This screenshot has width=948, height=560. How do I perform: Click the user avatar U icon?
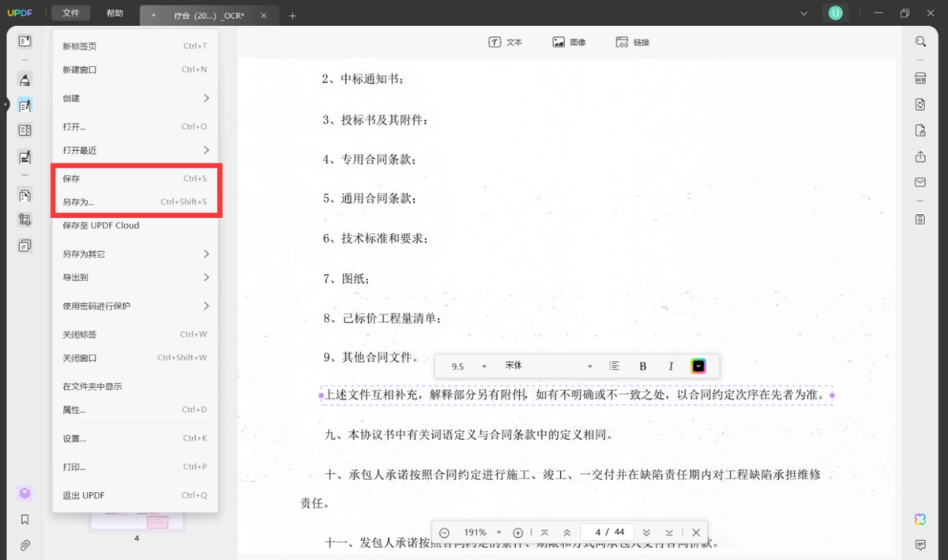point(835,13)
